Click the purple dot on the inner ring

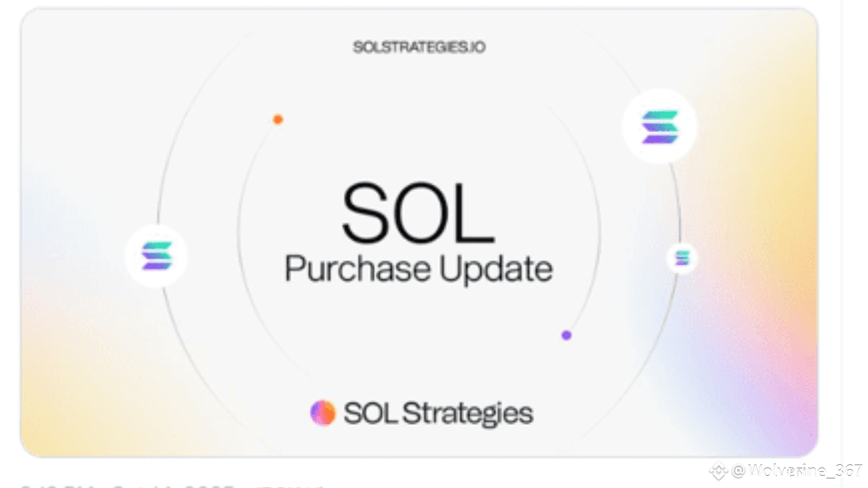click(566, 335)
